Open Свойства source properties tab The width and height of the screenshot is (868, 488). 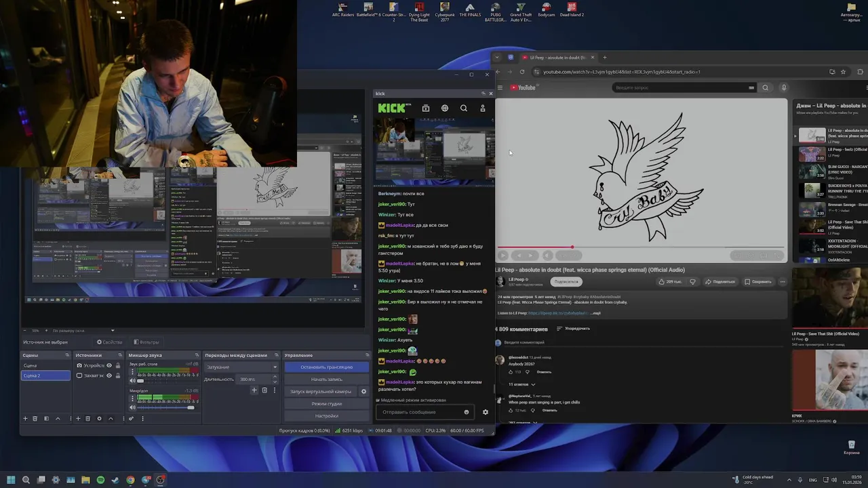click(x=109, y=342)
